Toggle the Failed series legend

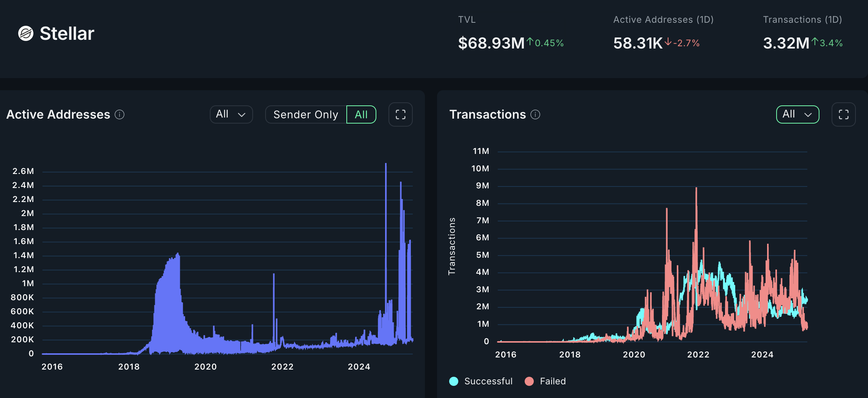pyautogui.click(x=546, y=381)
